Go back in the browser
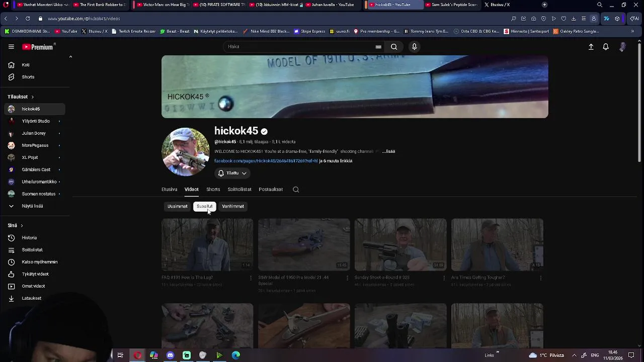 (x=6, y=19)
